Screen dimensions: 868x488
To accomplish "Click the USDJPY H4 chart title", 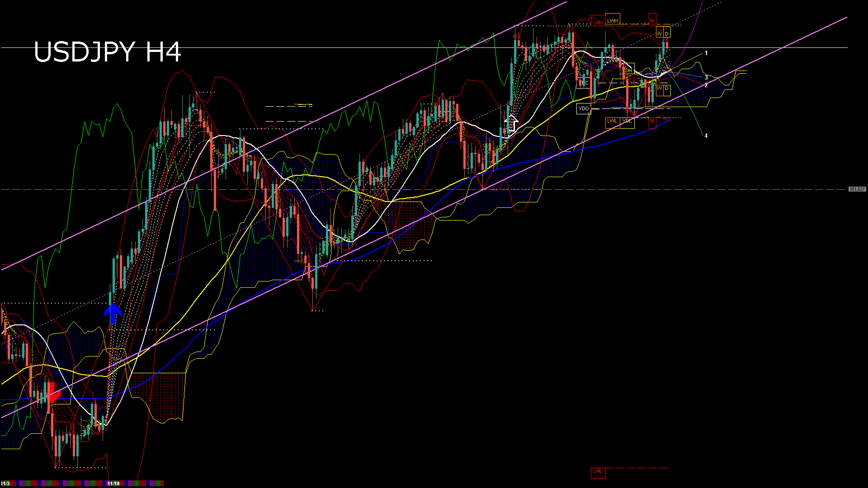I will [x=108, y=52].
